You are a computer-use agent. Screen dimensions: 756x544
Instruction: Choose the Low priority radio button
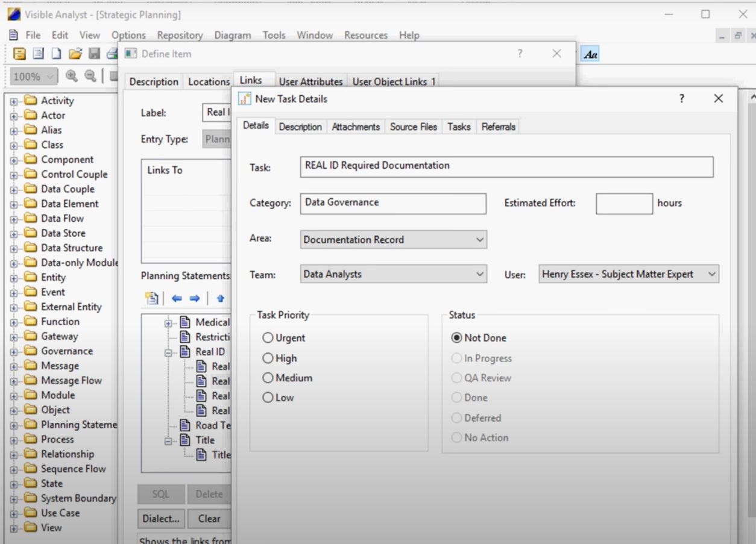pos(268,398)
